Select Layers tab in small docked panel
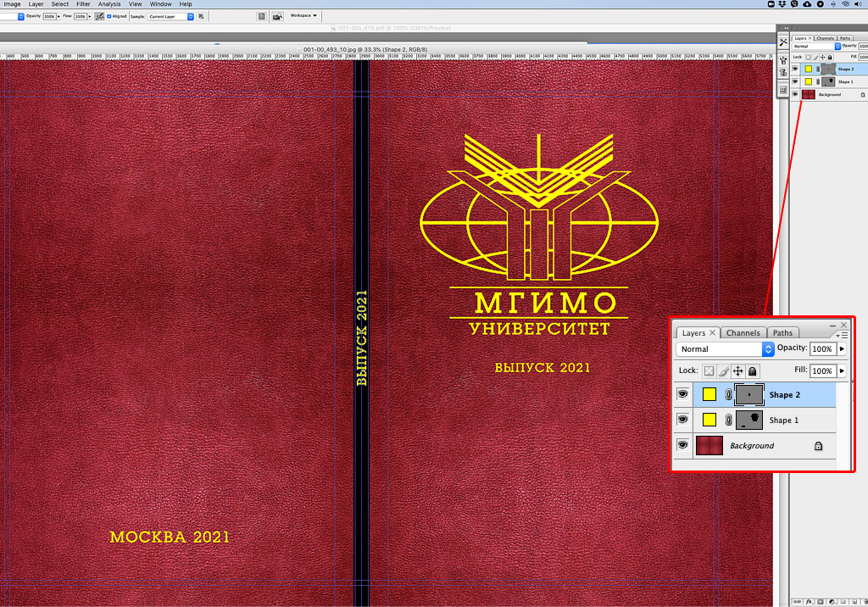Viewport: 868px width, 607px height. [802, 38]
